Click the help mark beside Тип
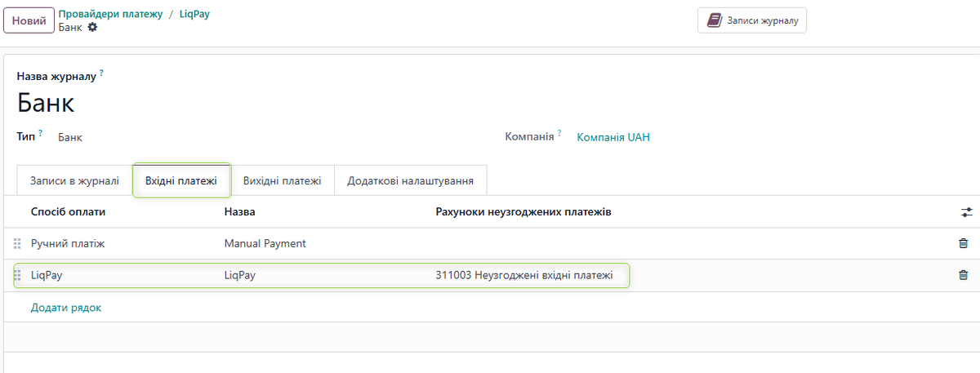Image resolution: width=980 pixels, height=373 pixels. click(40, 132)
